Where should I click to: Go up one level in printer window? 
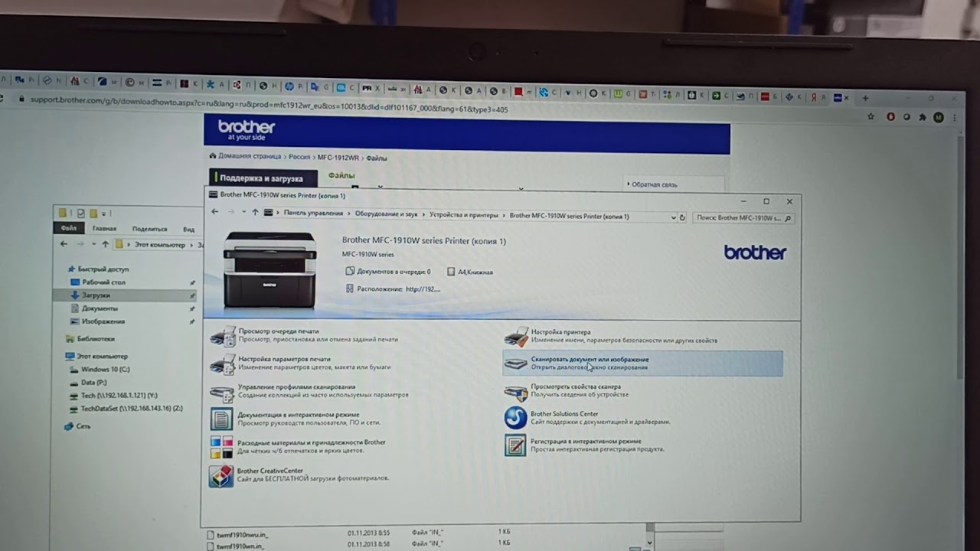pos(255,213)
